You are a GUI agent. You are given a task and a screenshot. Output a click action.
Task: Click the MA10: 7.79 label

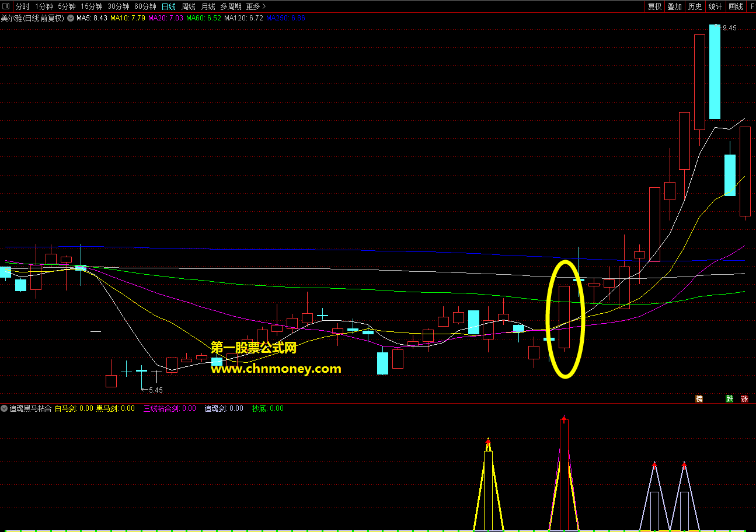pos(128,18)
